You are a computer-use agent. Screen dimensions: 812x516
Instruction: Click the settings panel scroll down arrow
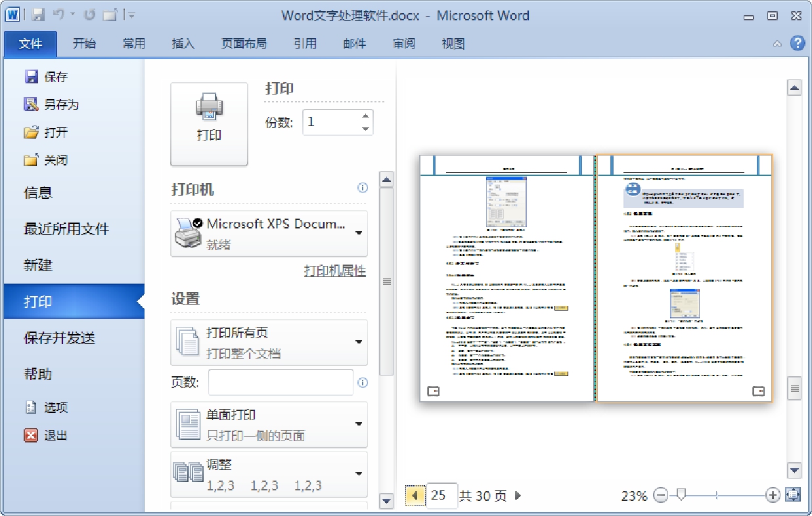[x=387, y=502]
